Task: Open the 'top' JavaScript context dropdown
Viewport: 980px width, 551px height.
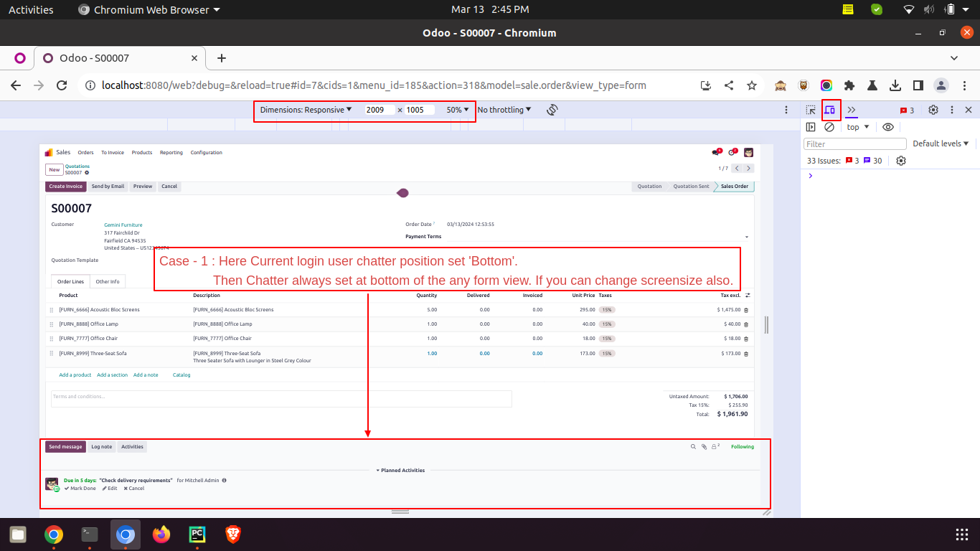Action: coord(858,127)
